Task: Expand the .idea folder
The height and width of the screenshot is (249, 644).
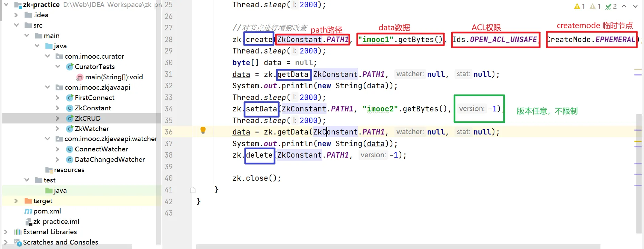Action: tap(16, 15)
